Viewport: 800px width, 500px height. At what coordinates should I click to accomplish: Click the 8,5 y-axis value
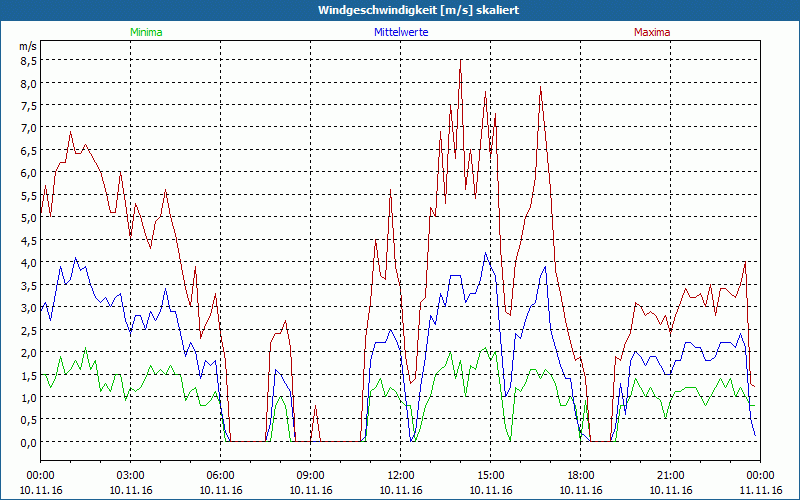(29, 61)
